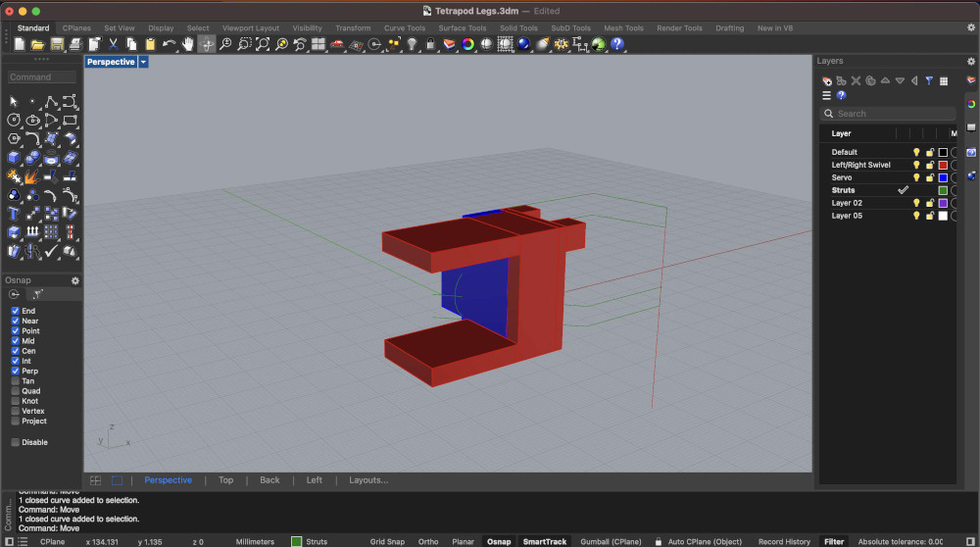Click the Explode tool icon
The height and width of the screenshot is (547, 980).
32,176
